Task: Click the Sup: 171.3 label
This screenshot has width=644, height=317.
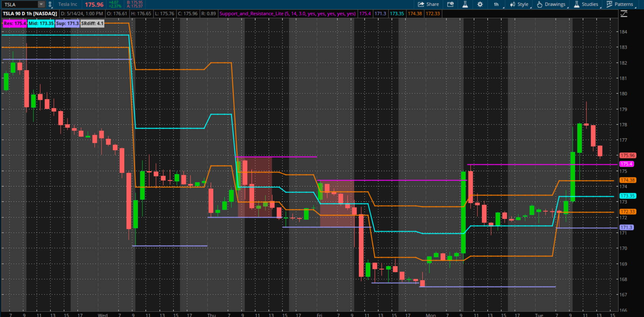Action: coord(67,24)
